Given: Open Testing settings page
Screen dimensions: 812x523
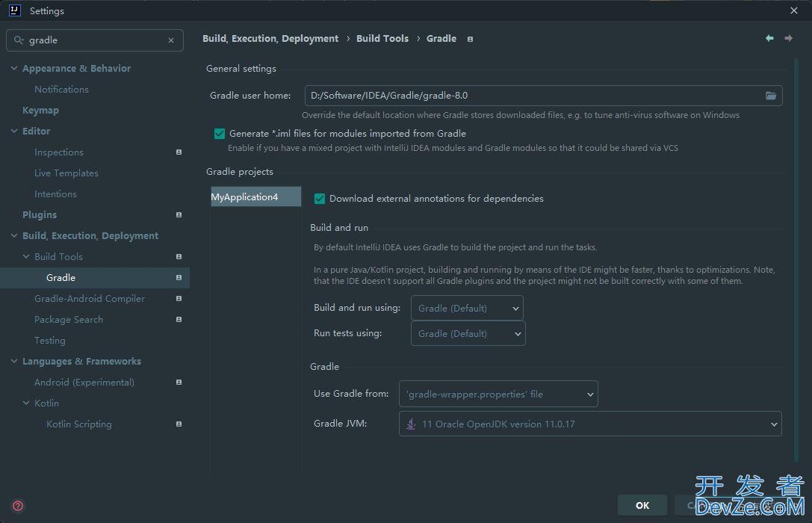Looking at the screenshot, I should 50,341.
